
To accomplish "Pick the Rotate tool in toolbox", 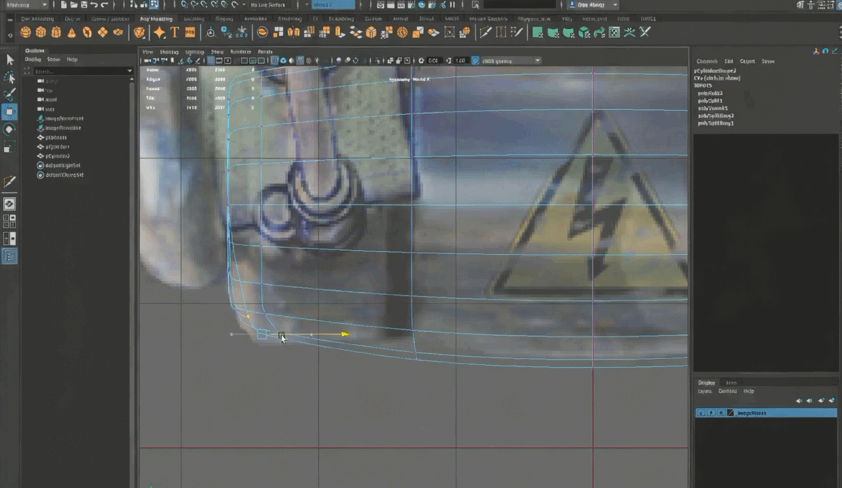I will coord(9,129).
